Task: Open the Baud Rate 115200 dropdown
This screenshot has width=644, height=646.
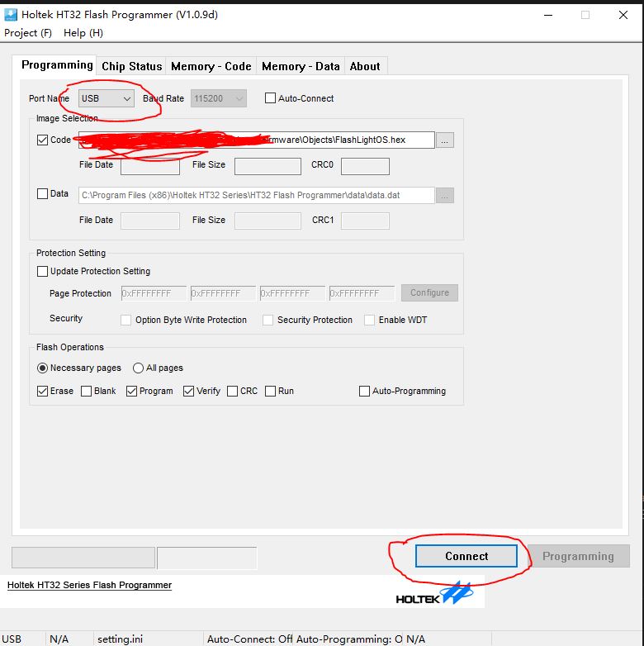Action: coord(218,98)
